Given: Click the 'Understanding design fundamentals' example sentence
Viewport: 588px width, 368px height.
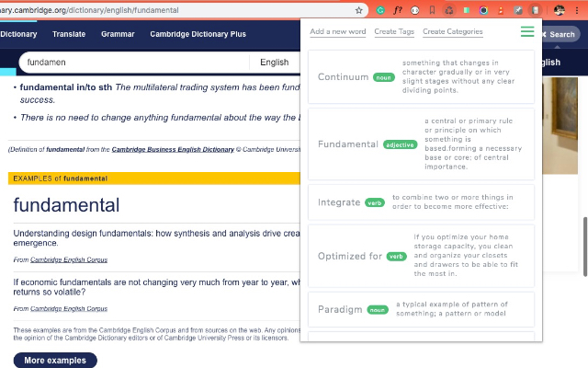Looking at the screenshot, I should click(x=156, y=238).
